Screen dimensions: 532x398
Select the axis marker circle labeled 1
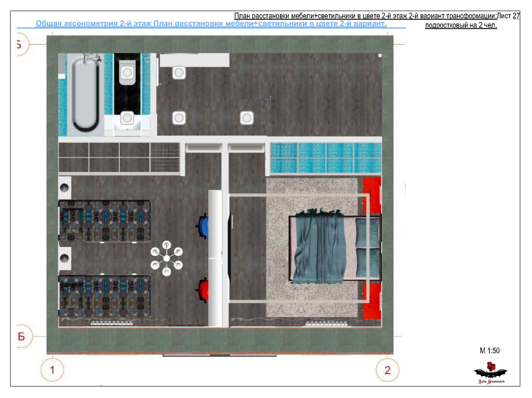[52, 370]
